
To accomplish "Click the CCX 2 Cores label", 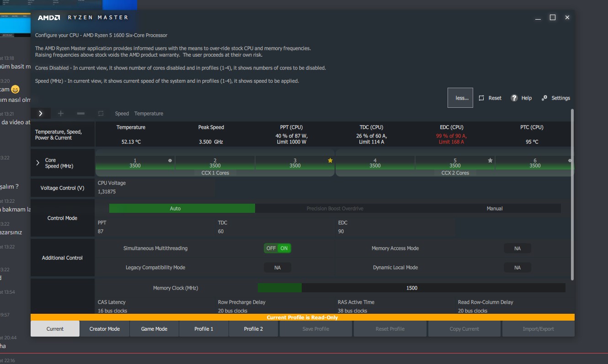I will point(455,173).
